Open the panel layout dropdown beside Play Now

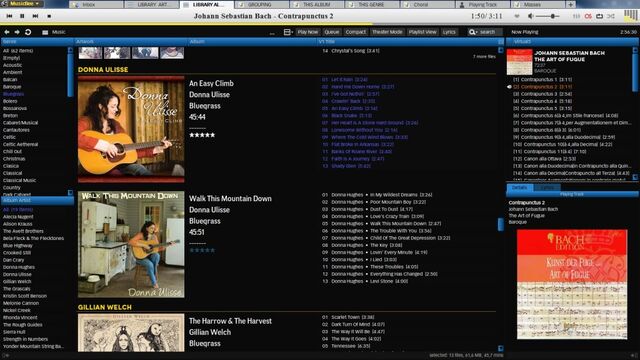pos(288,32)
